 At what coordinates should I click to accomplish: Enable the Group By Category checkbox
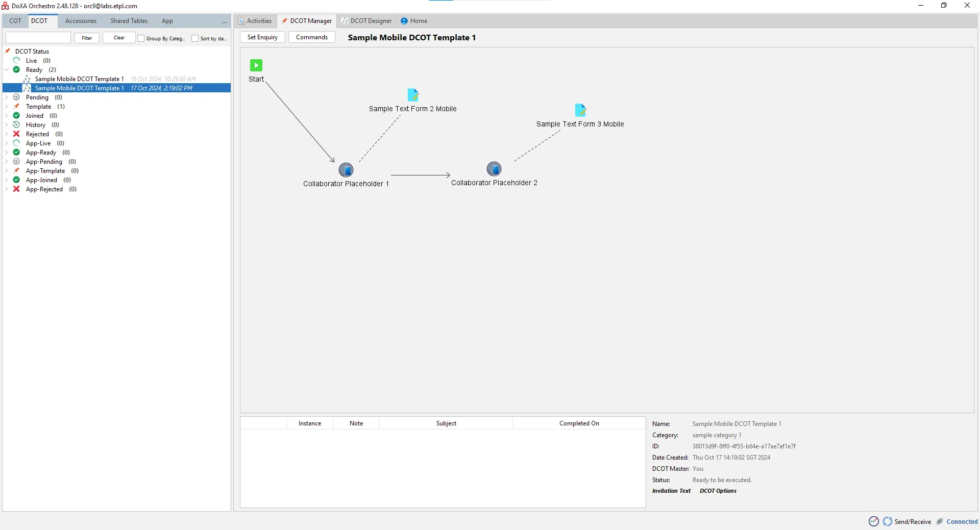pyautogui.click(x=141, y=38)
